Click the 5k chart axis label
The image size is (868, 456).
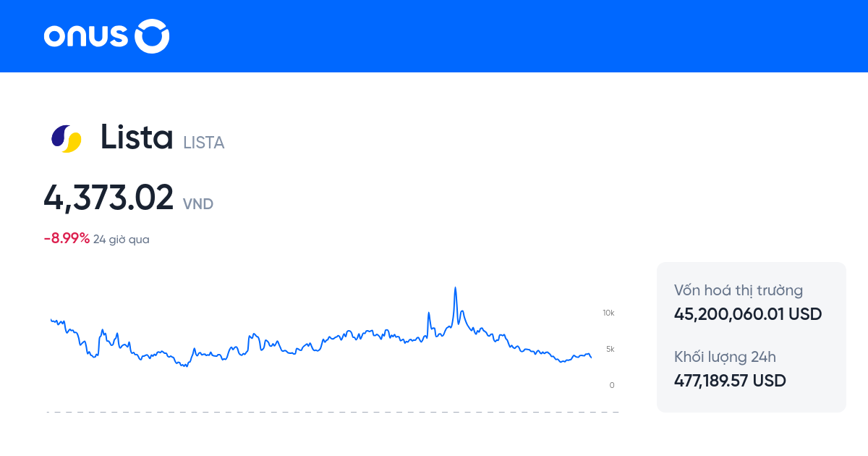(610, 349)
